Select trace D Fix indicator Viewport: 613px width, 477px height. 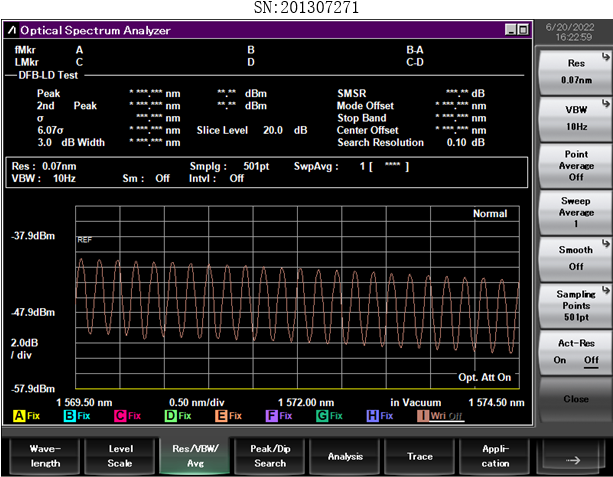pyautogui.click(x=177, y=415)
